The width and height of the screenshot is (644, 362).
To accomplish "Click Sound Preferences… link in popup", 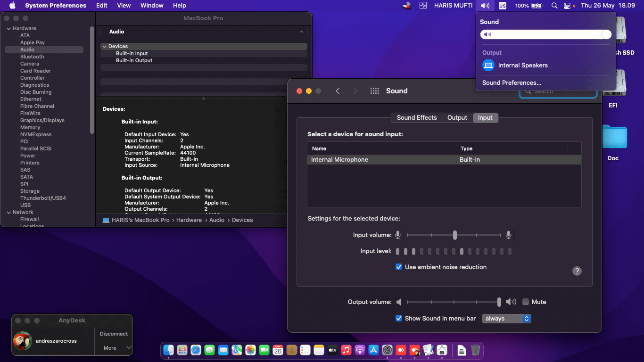I will coord(512,82).
